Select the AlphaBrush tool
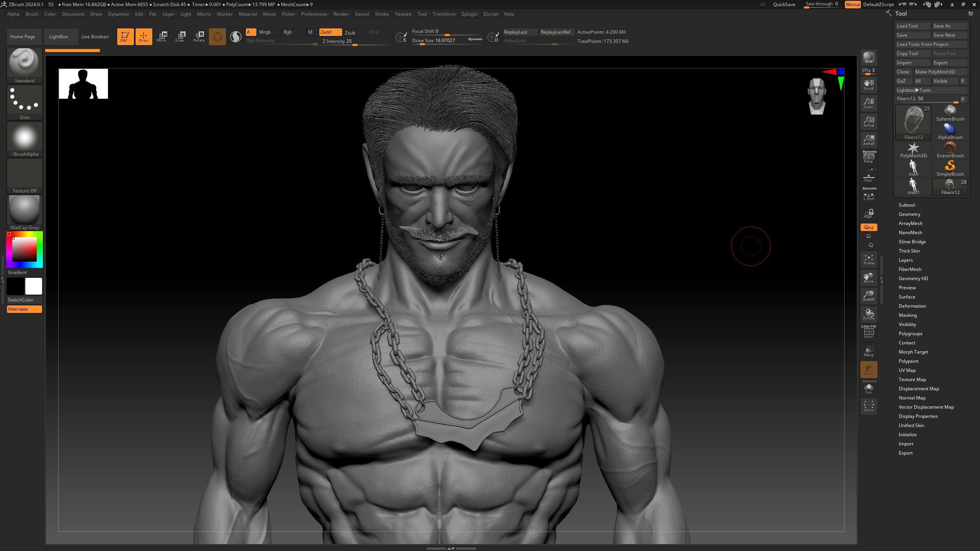The image size is (980, 551). (950, 132)
